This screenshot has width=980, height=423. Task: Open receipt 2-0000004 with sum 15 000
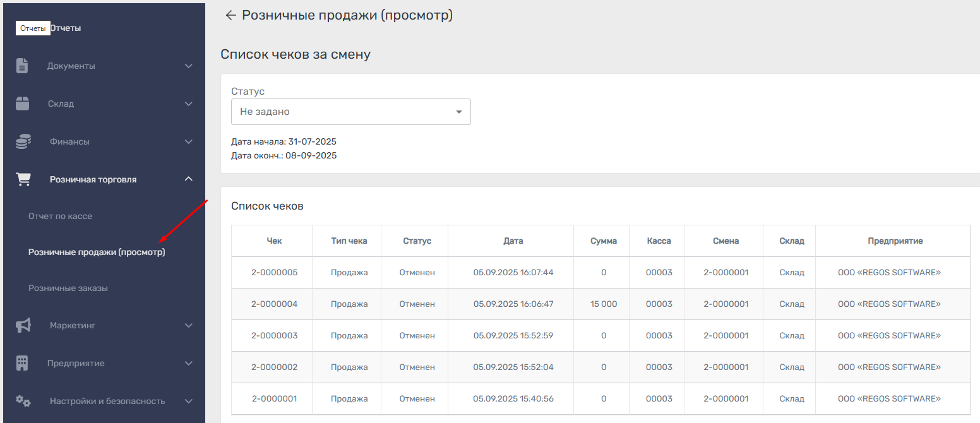(274, 304)
